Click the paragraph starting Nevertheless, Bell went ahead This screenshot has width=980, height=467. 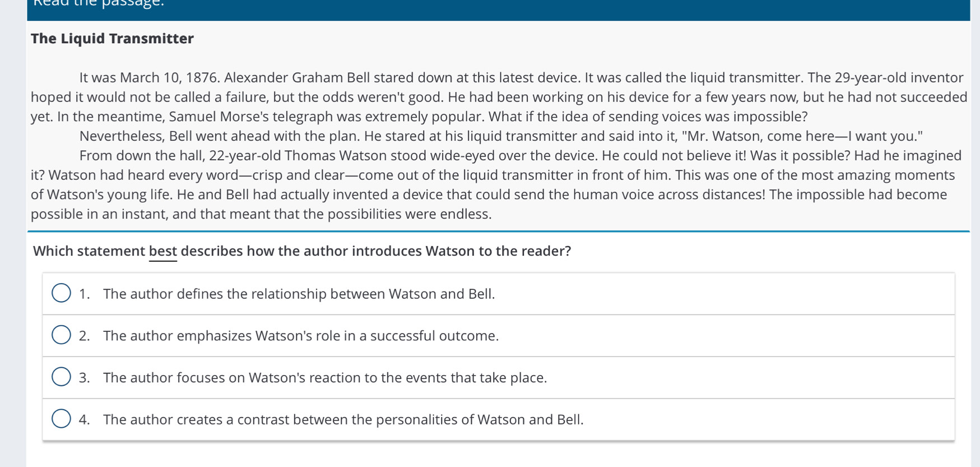[501, 136]
